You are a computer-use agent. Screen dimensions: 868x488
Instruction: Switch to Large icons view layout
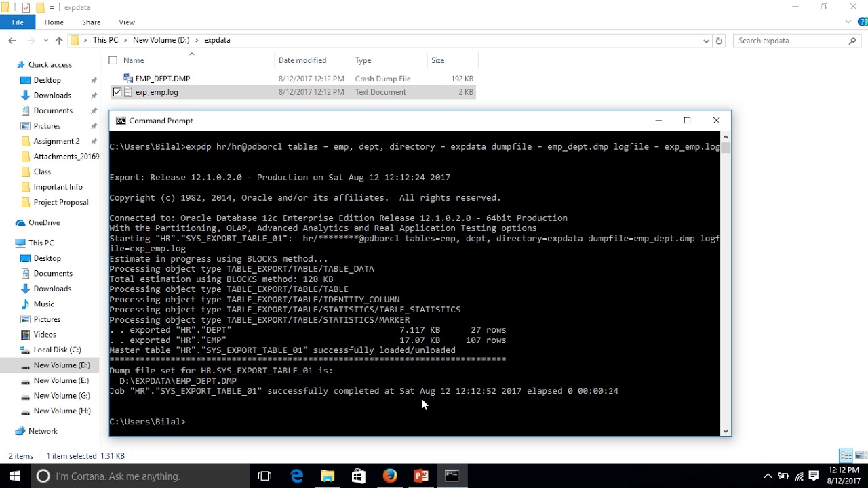[x=861, y=455]
